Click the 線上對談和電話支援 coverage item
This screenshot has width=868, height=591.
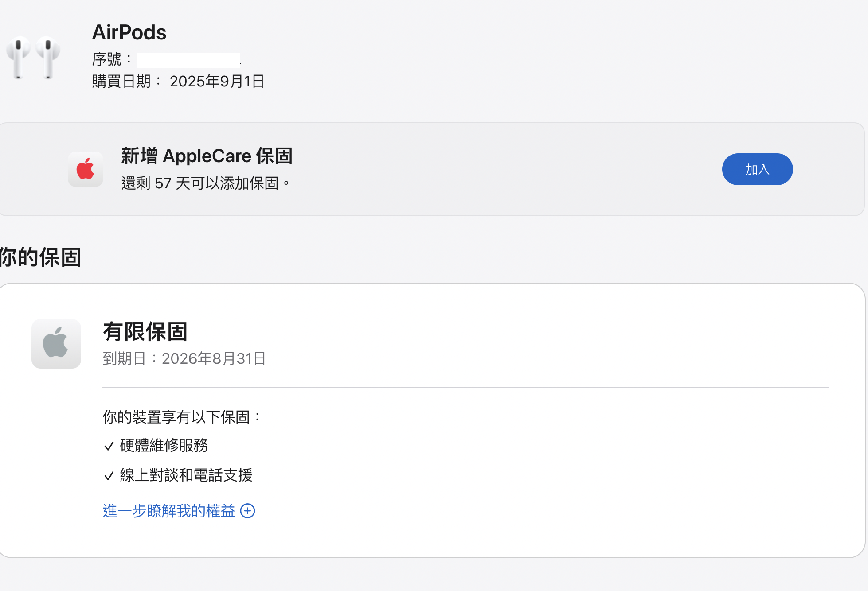pos(186,475)
